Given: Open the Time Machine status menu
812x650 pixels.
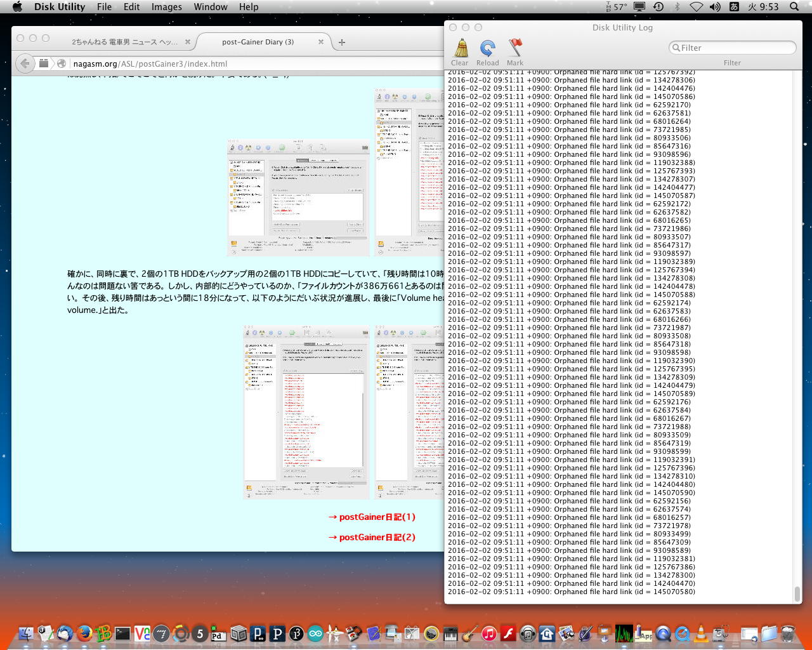Looking at the screenshot, I should (658, 7).
